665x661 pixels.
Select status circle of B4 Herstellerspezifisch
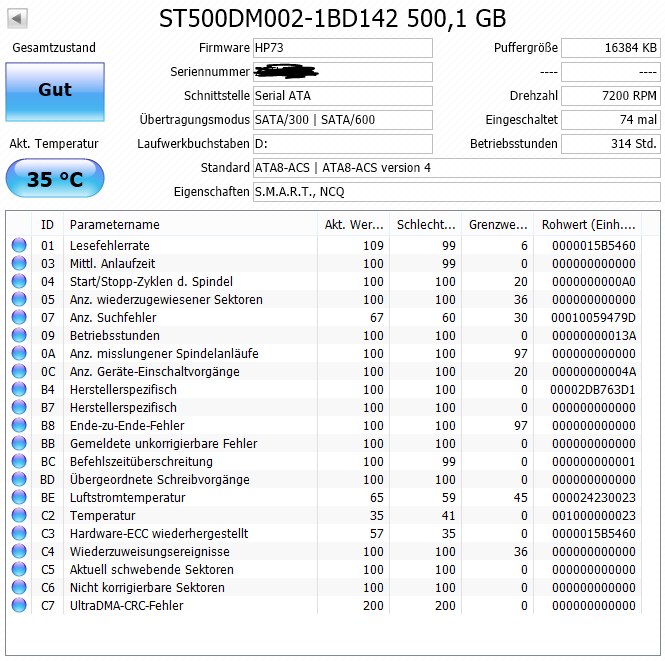19,389
